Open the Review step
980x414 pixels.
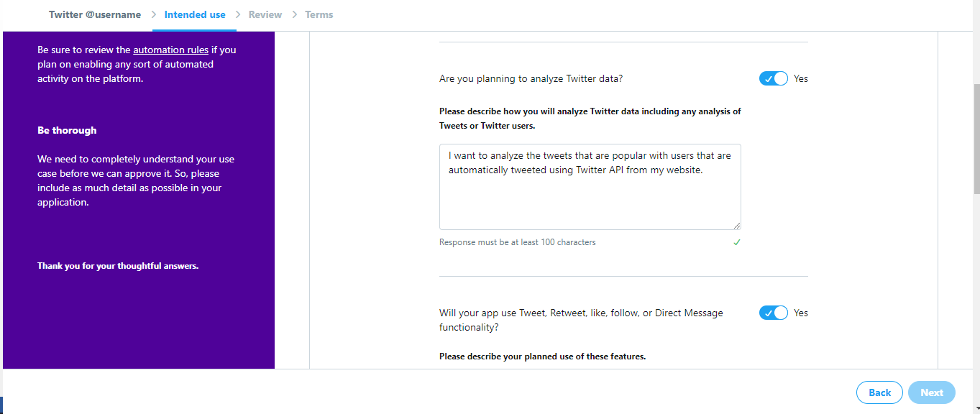[x=265, y=14]
